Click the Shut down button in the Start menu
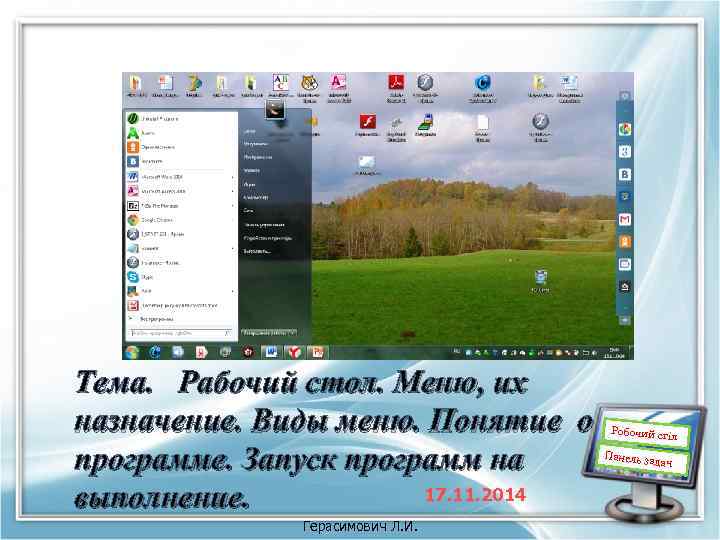This screenshot has height=540, width=720. [269, 332]
